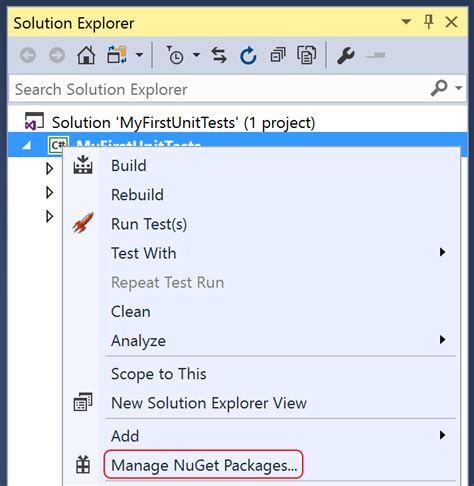Click Sync with Active Document icon
Image resolution: width=474 pixels, height=486 pixels.
[219, 55]
